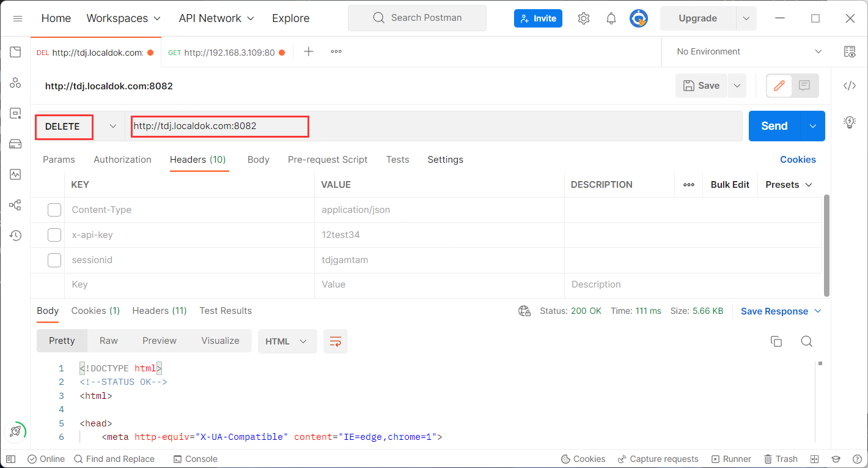Expand the Presets dropdown

789,185
